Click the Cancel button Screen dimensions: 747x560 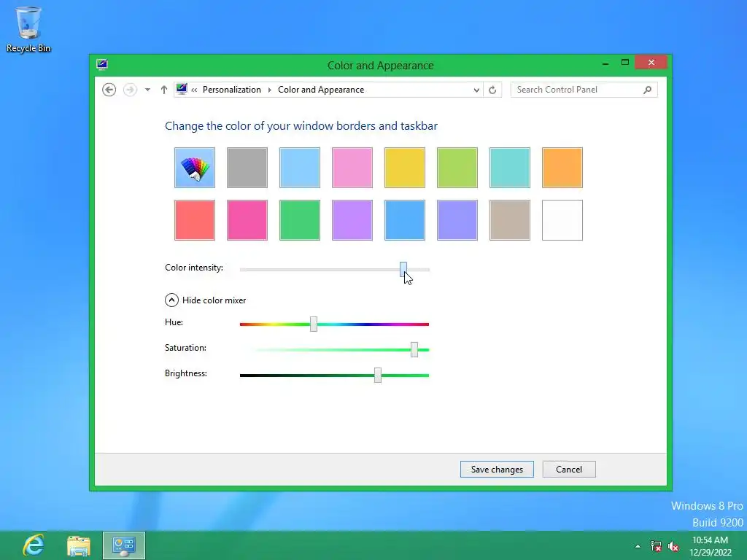(569, 469)
